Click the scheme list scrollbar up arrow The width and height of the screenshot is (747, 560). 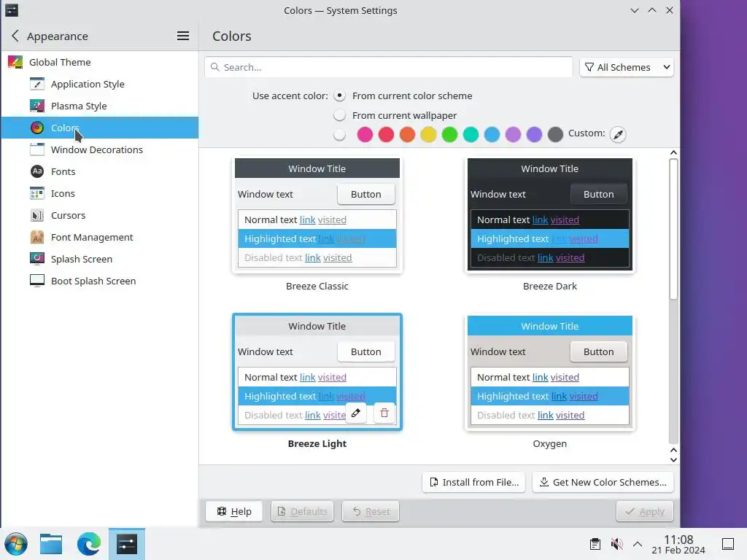(x=673, y=152)
